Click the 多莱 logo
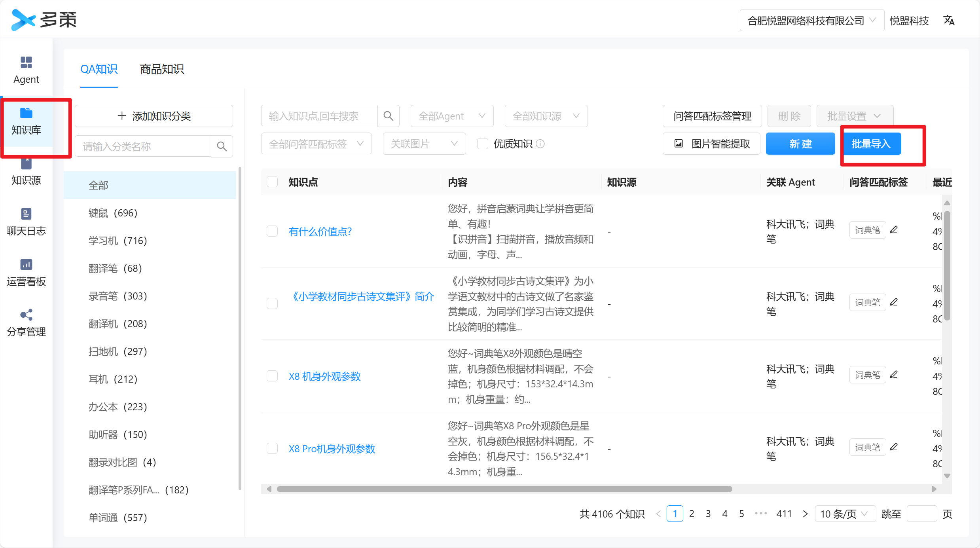Screen dimensions: 980x548 [44, 20]
